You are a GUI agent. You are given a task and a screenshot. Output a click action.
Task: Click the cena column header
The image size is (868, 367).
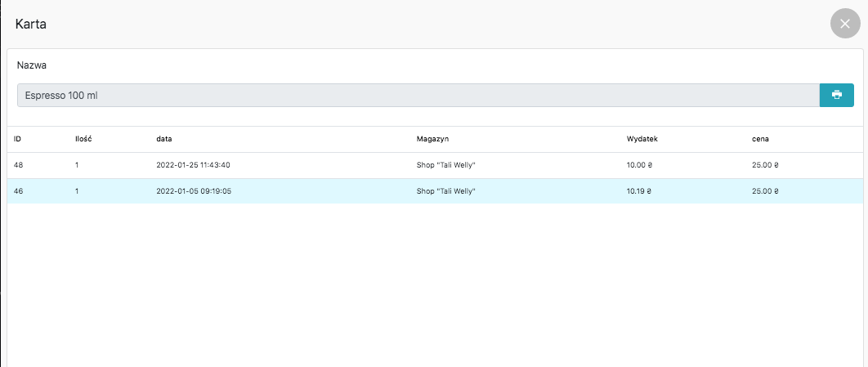[760, 139]
